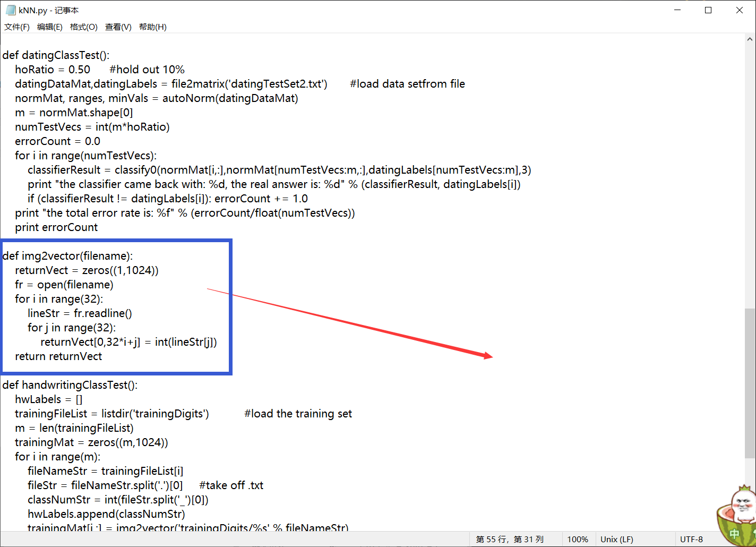The height and width of the screenshot is (547, 756).
Task: Click the '第 55 行, 第 31 列' status entry
Action: [510, 540]
